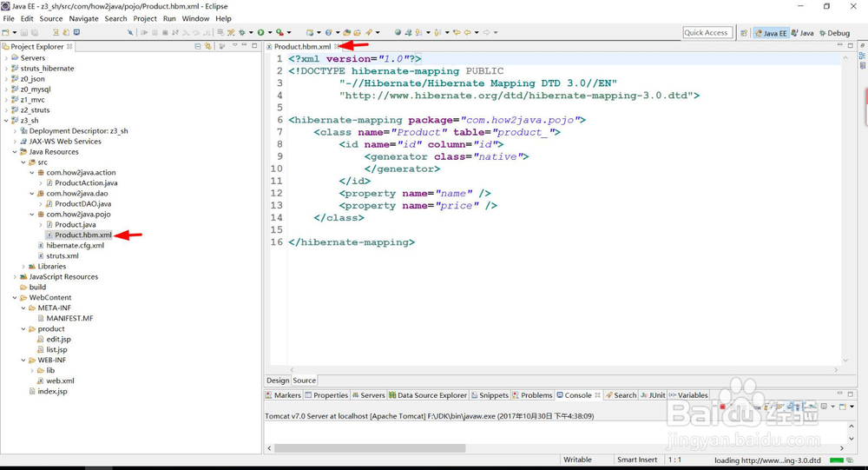The image size is (868, 470).
Task: Open dropdown arrow beside Run button
Action: (270, 32)
